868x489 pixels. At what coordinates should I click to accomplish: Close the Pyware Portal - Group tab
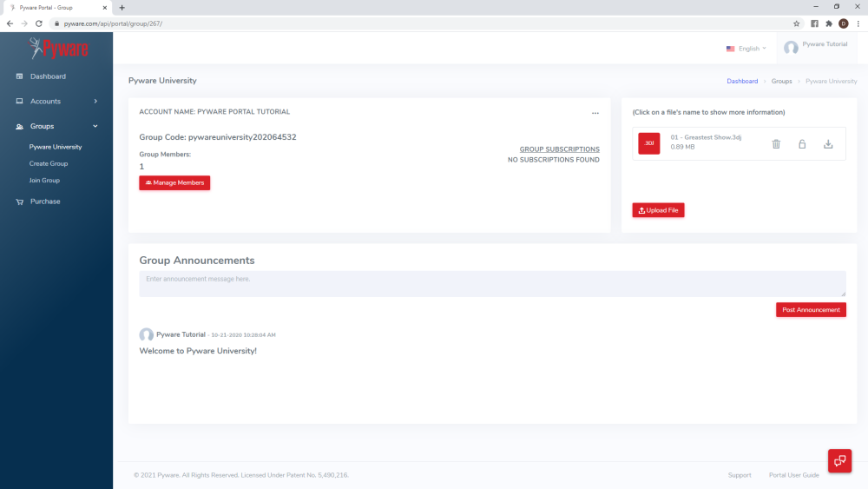point(105,8)
